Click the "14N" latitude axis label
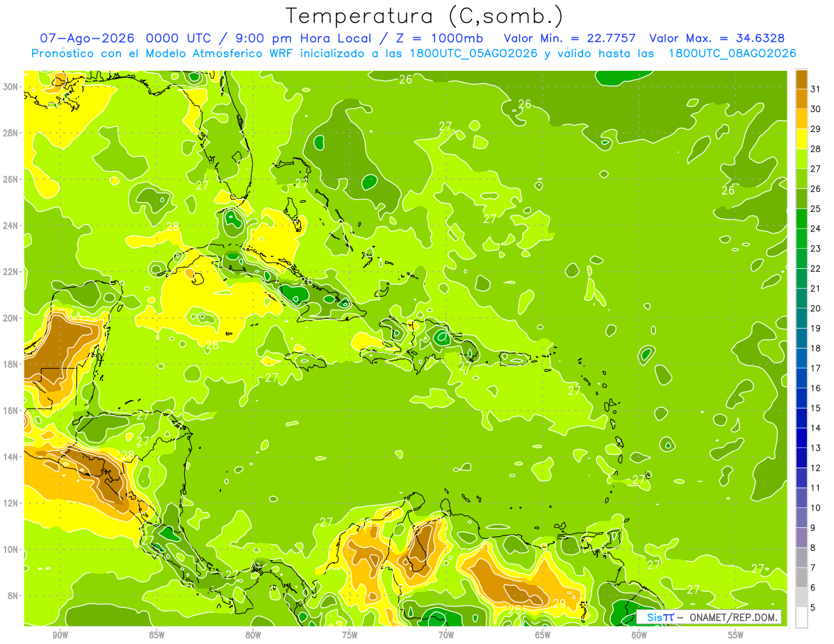This screenshot has height=644, width=834. point(10,456)
